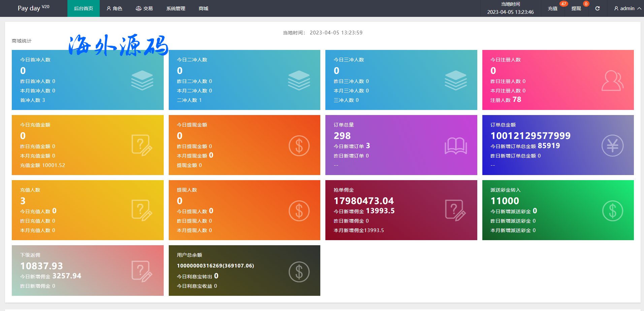Open the 商城 menu item

pos(203,8)
